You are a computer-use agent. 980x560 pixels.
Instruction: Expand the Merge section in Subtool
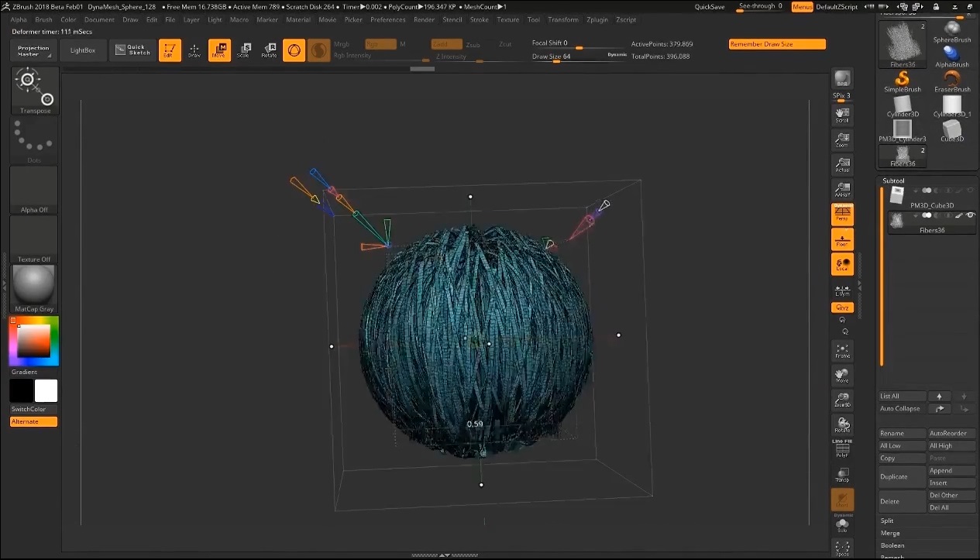(x=890, y=533)
